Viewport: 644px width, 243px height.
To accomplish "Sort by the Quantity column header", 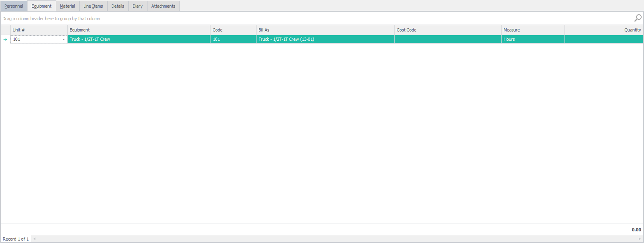I will (604, 30).
